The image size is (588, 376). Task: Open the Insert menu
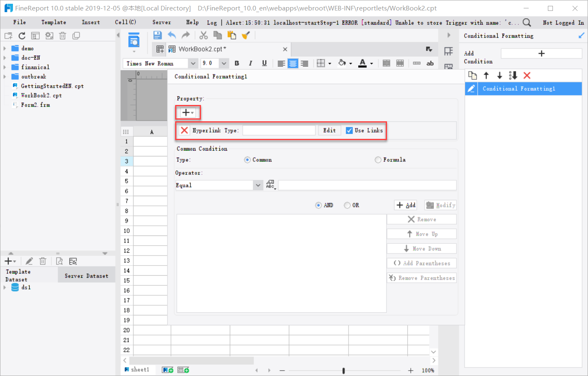tap(90, 22)
